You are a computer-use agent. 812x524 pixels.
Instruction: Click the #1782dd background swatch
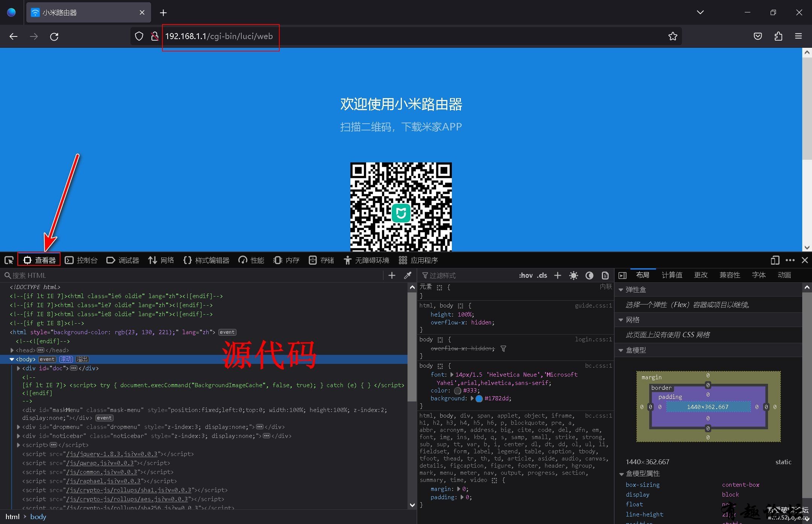tap(479, 399)
